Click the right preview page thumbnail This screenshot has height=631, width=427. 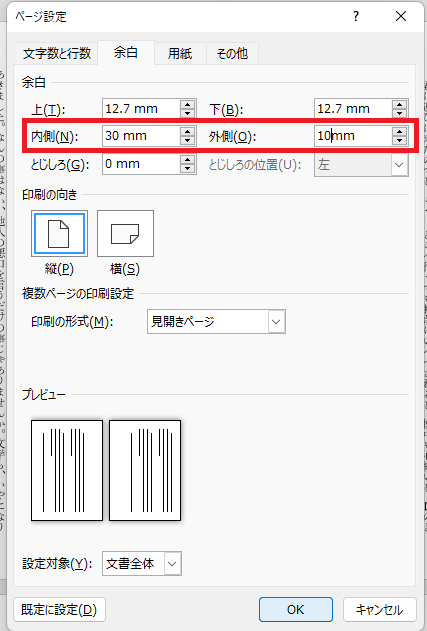(145, 470)
